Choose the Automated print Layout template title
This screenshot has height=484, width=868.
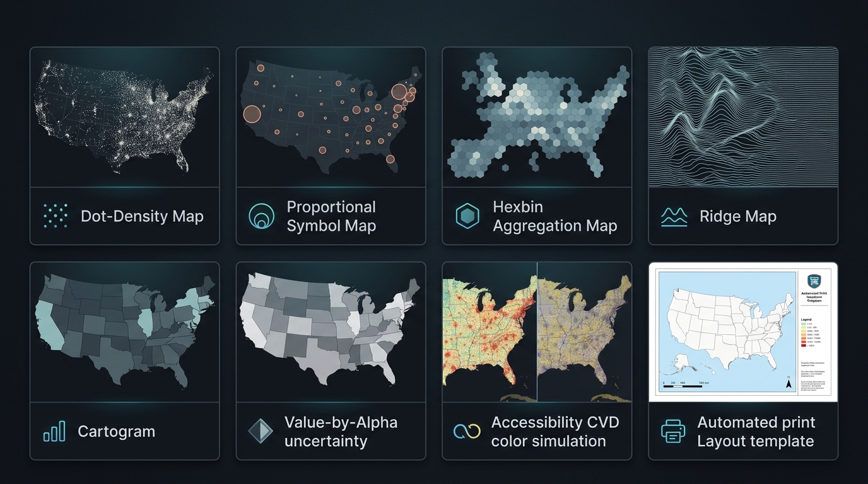tap(756, 432)
